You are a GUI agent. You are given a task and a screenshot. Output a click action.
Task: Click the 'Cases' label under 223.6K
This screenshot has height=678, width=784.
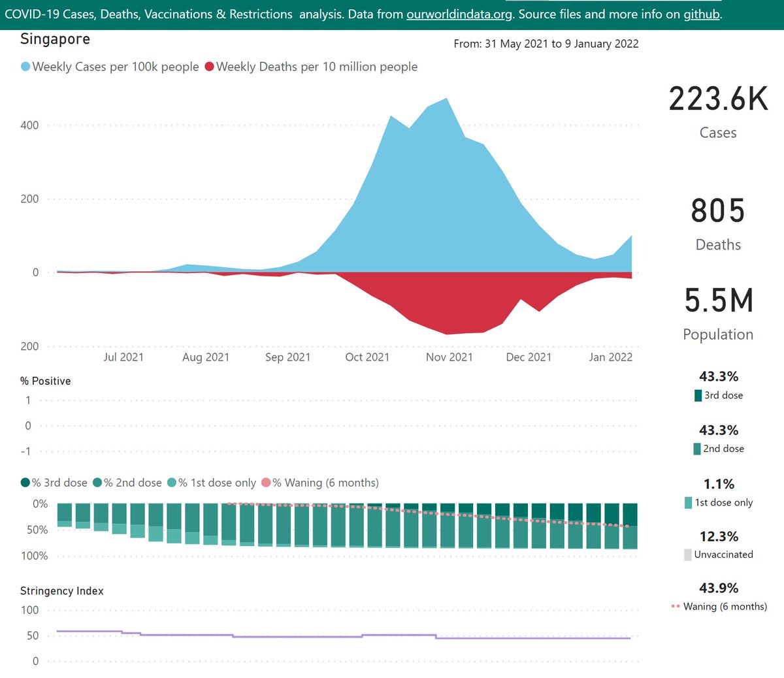(718, 133)
